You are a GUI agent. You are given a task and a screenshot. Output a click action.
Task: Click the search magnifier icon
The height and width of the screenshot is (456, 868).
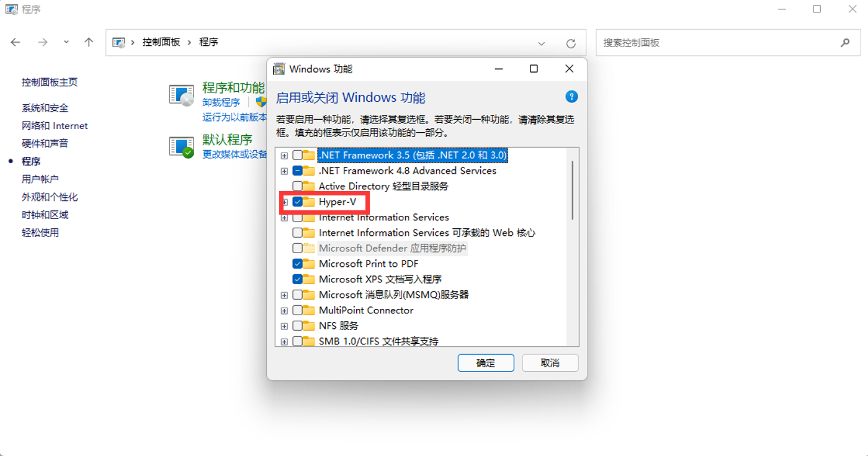pos(844,43)
